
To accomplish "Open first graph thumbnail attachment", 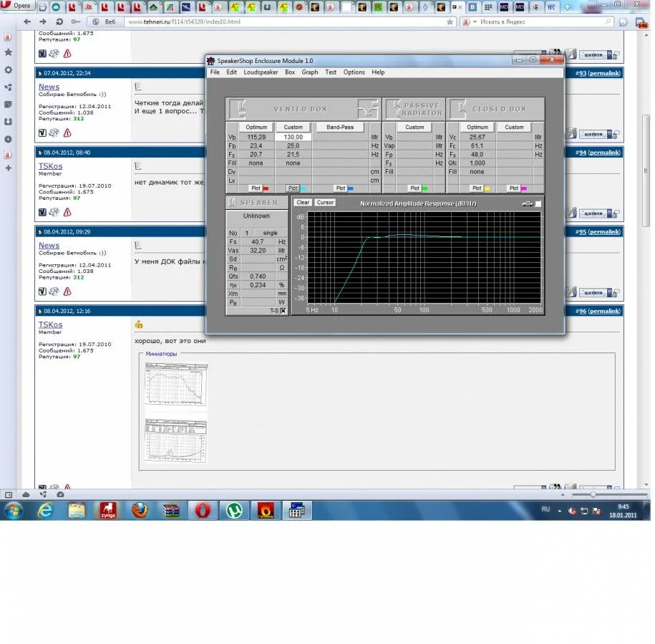I will coord(176,385).
